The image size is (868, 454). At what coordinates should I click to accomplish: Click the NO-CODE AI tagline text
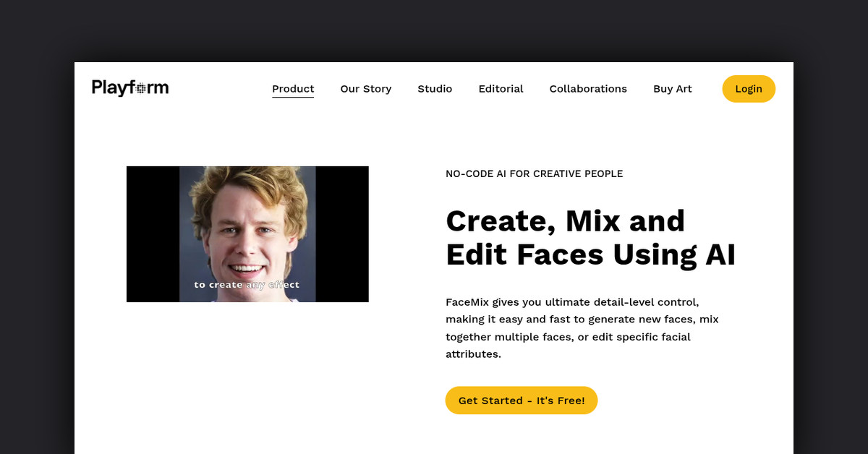(x=534, y=174)
